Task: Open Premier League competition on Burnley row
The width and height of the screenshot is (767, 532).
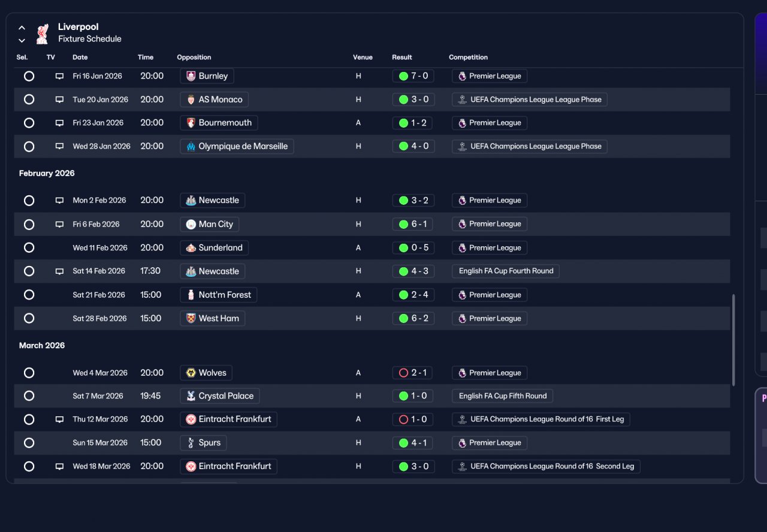Action: [490, 76]
